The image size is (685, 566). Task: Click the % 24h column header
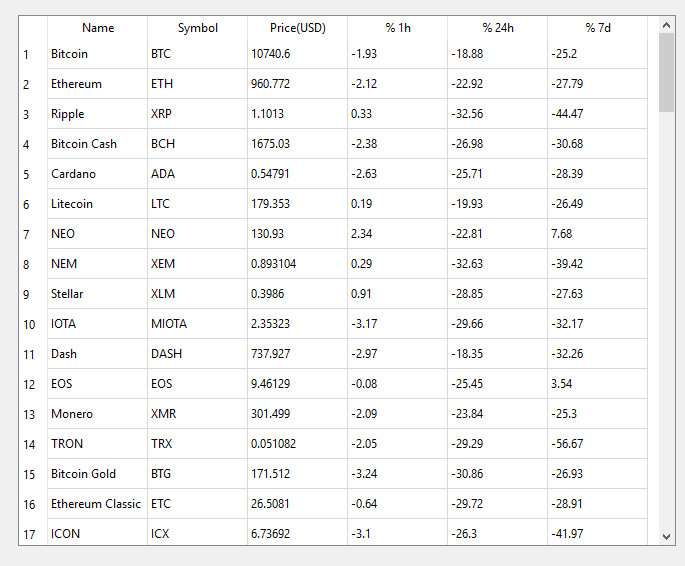pos(498,28)
